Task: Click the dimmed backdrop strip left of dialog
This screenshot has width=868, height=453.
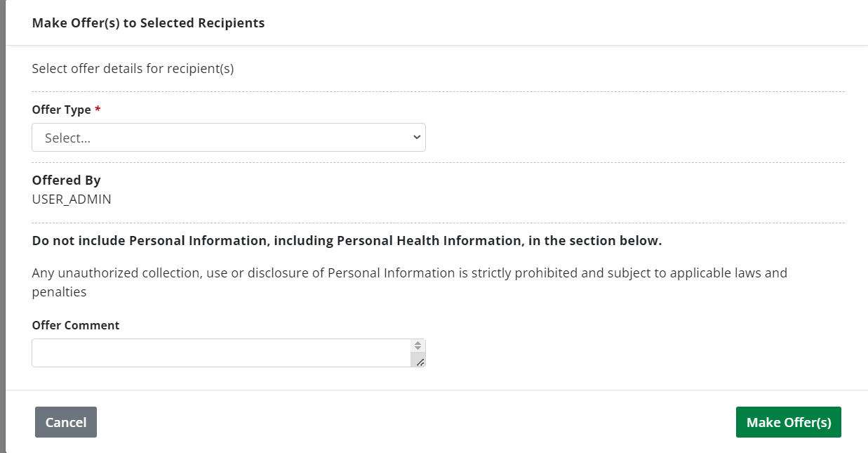Action: 3,225
